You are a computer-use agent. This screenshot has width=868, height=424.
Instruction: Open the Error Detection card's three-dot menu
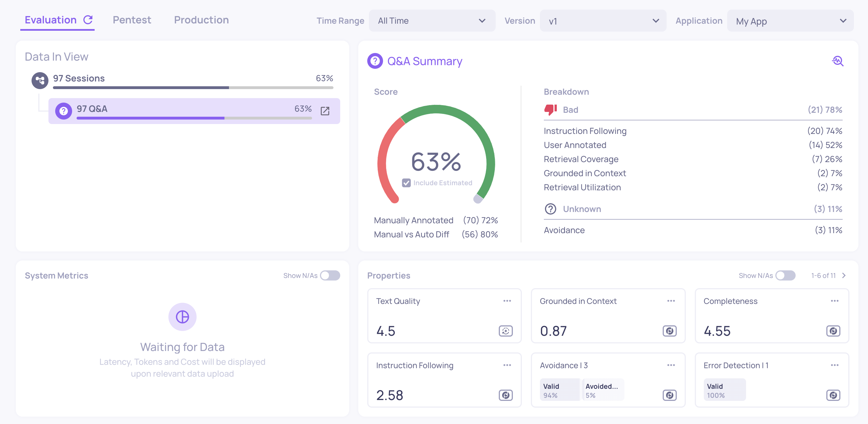click(834, 365)
